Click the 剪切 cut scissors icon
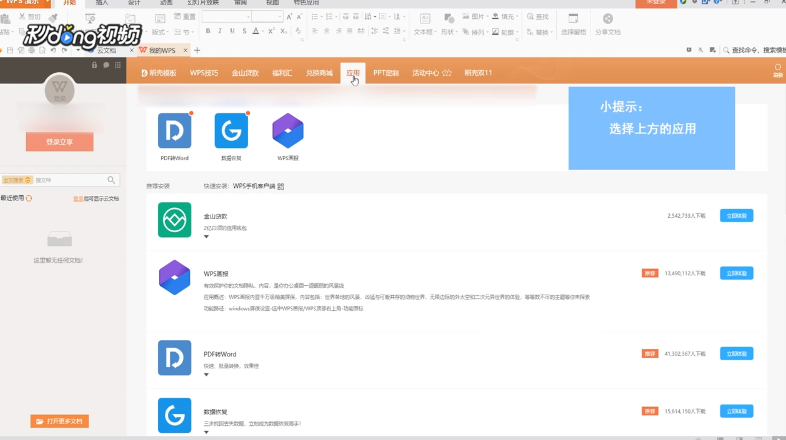Viewport: 786px width, 440px height. 23,17
